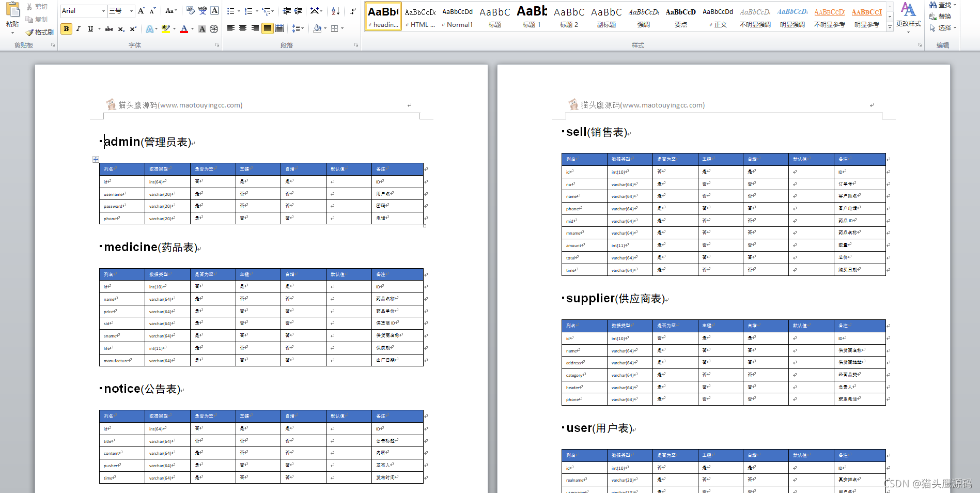Click the bulleted list icon
The height and width of the screenshot is (493, 980).
coord(230,11)
